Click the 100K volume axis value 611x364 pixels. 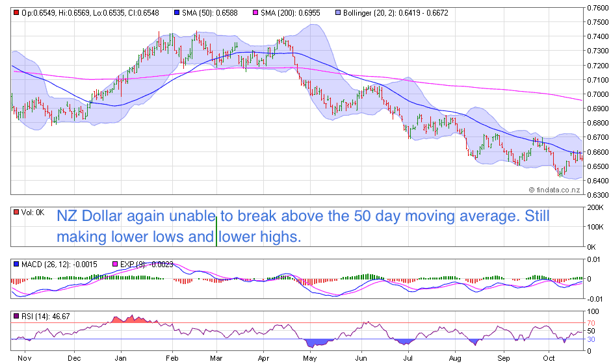(x=595, y=227)
